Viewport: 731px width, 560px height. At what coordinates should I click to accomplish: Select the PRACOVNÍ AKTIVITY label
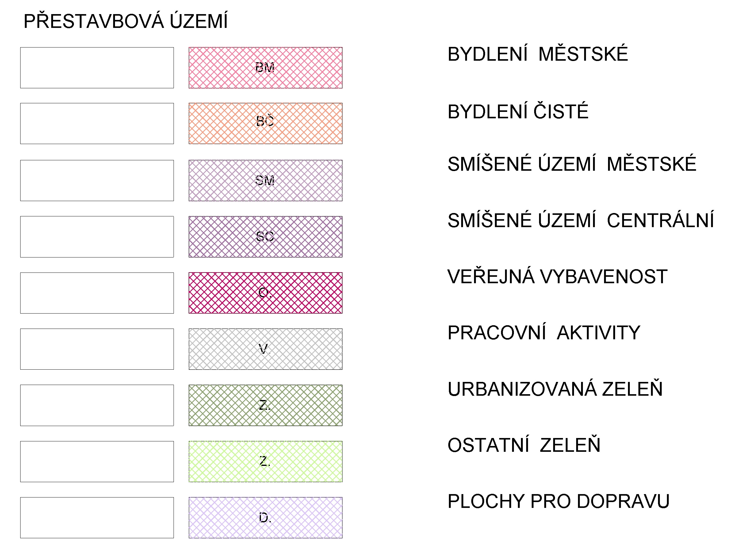coord(544,332)
